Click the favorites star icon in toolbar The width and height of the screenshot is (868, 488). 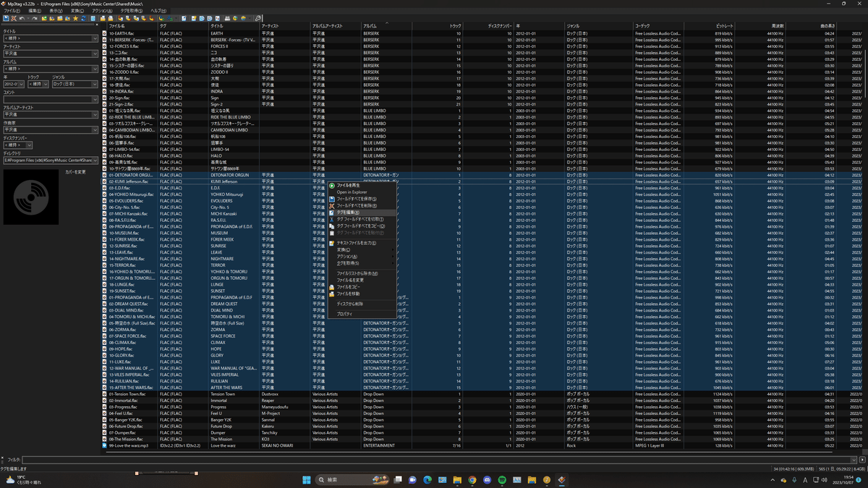click(x=76, y=18)
